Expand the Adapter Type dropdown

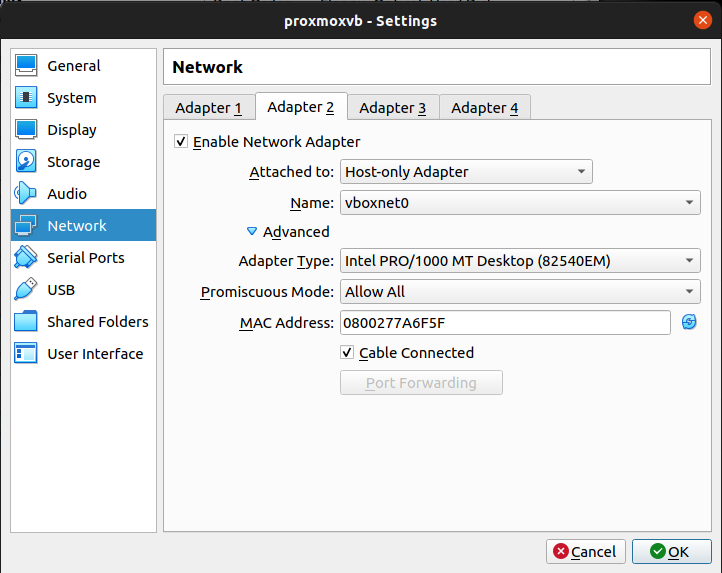(x=519, y=262)
